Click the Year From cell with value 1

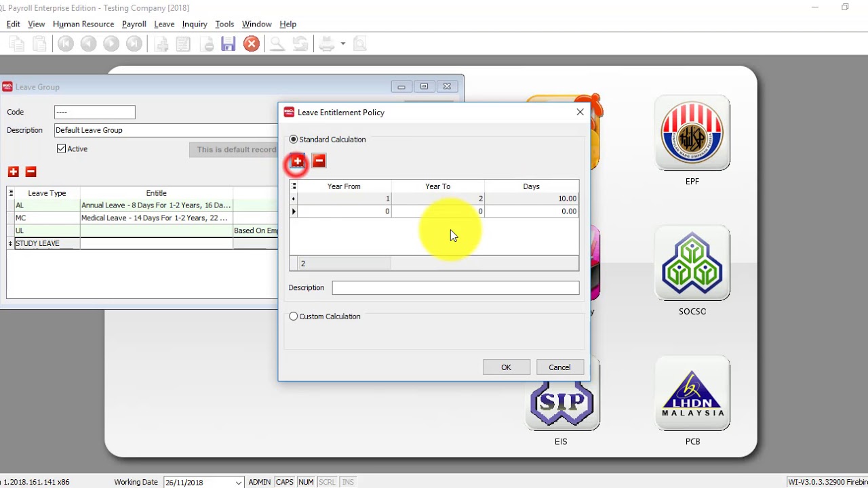click(x=344, y=199)
